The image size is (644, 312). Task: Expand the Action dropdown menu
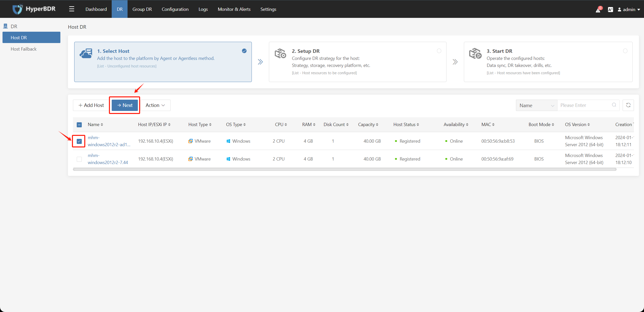155,105
